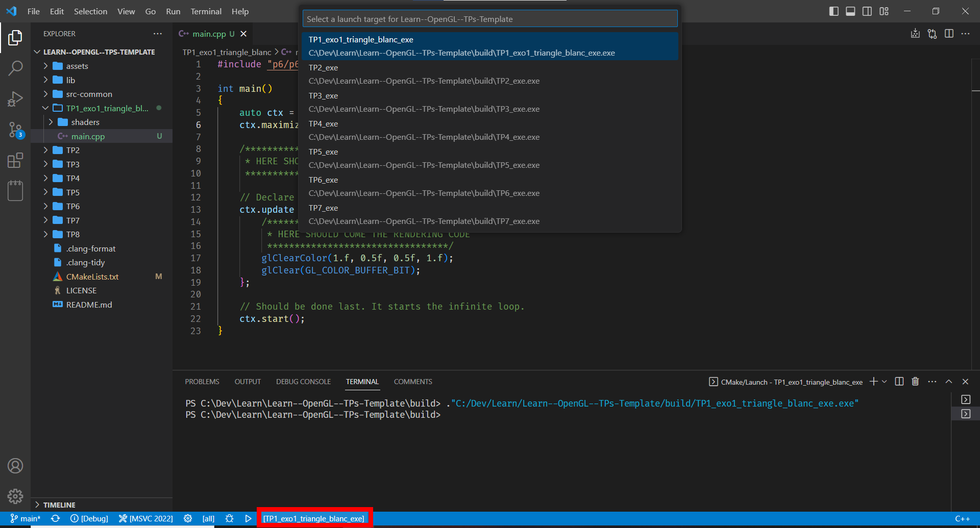The image size is (980, 528).
Task: Split the terminal
Action: tap(899, 382)
